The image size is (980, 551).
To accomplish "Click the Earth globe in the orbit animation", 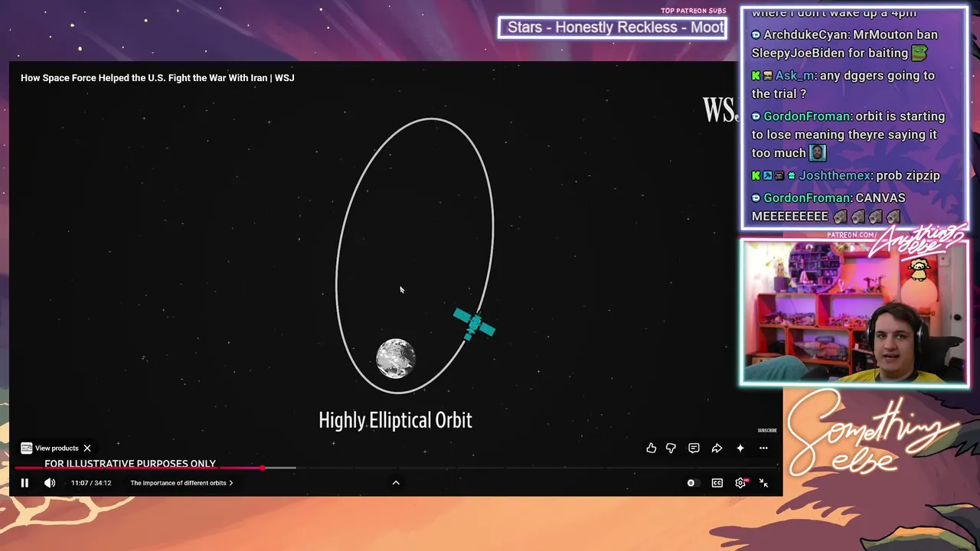I will 396,359.
